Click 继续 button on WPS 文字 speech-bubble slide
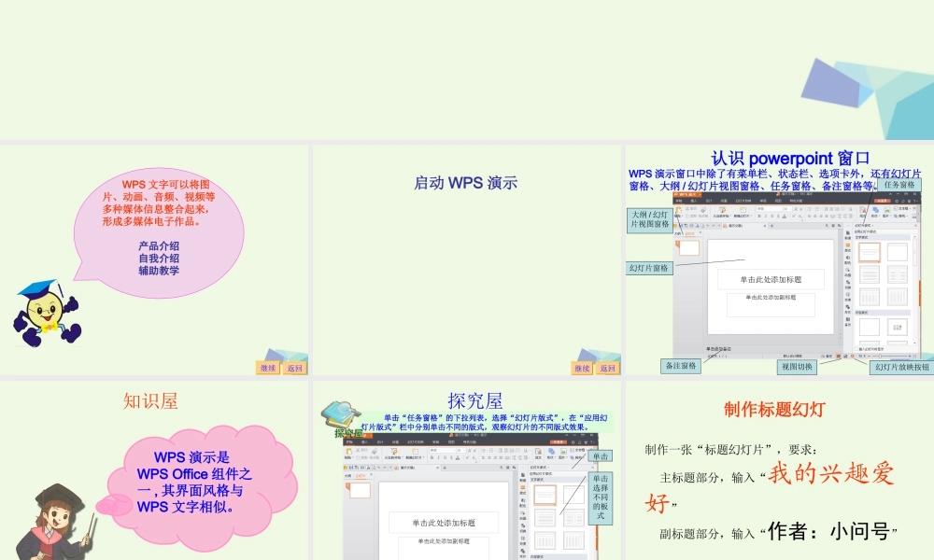Viewport: 934px width, 560px height. pos(268,368)
